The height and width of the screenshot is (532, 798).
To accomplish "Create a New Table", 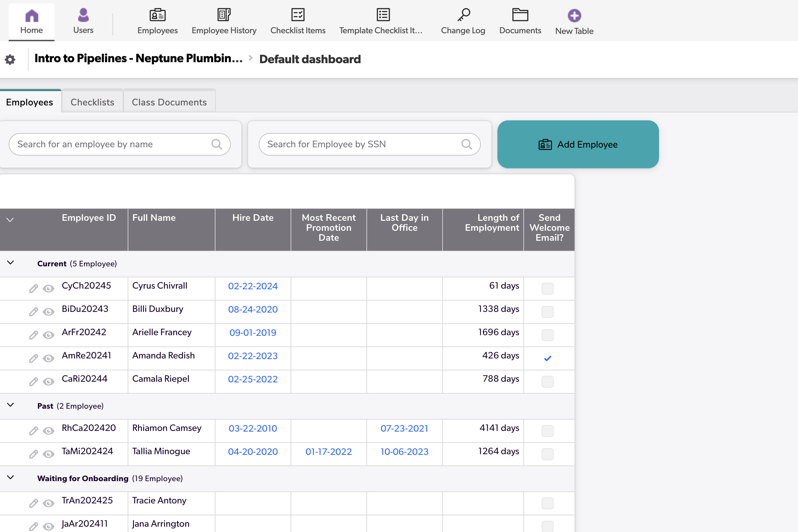I will tap(574, 20).
